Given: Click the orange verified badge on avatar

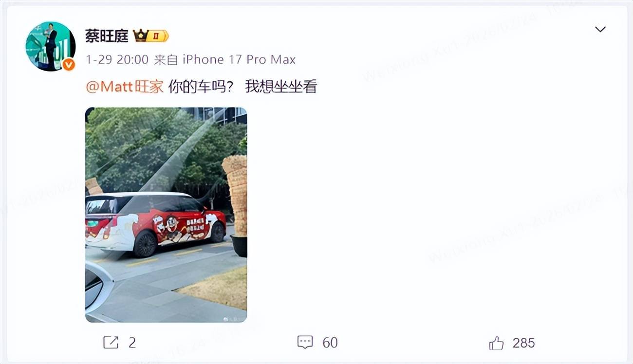Looking at the screenshot, I should click(69, 64).
